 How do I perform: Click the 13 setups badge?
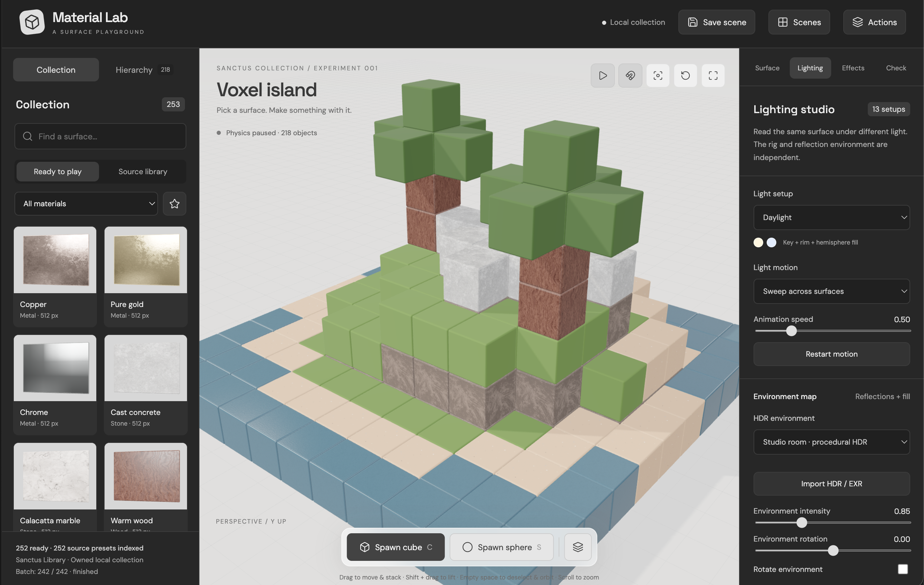[888, 109]
